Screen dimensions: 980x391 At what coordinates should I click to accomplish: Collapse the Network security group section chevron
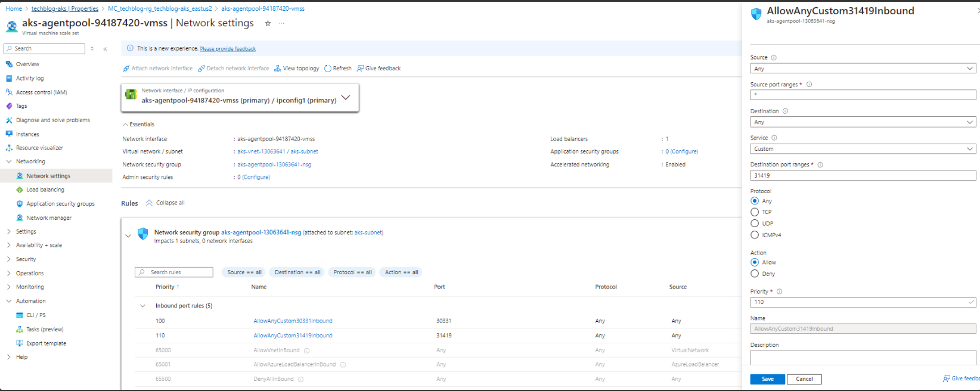pos(128,236)
